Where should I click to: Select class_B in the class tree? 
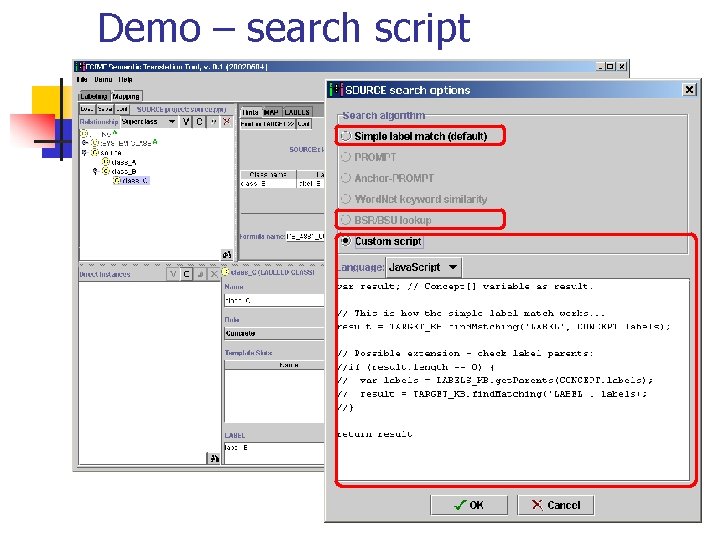[x=124, y=171]
